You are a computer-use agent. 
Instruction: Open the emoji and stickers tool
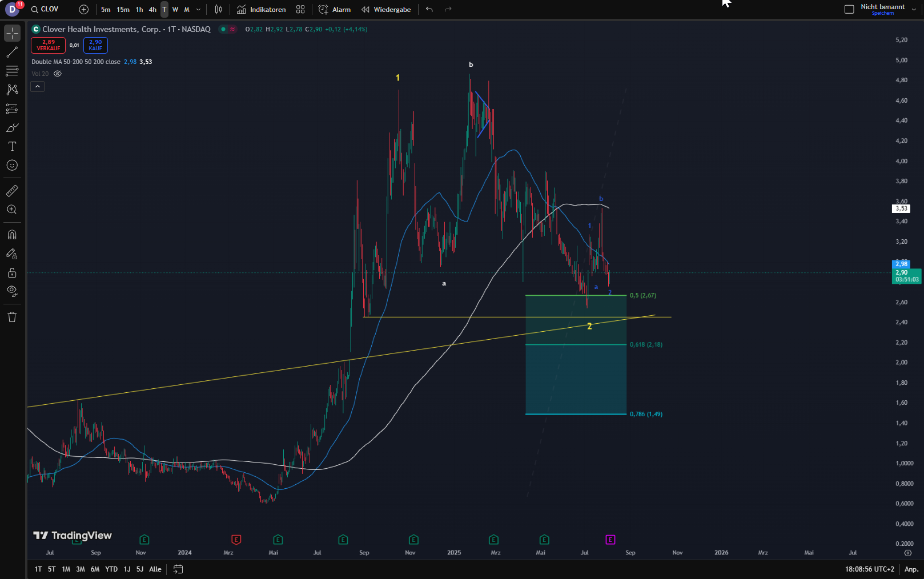(12, 166)
